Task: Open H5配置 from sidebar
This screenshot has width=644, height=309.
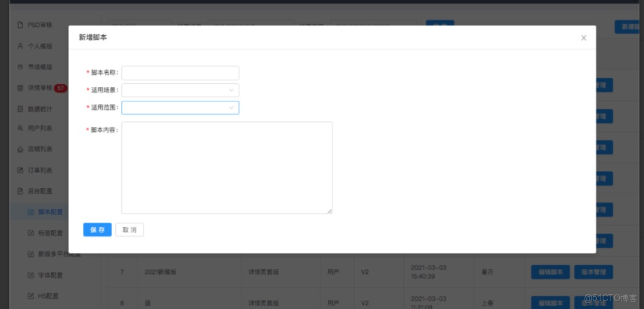Action: click(x=48, y=296)
